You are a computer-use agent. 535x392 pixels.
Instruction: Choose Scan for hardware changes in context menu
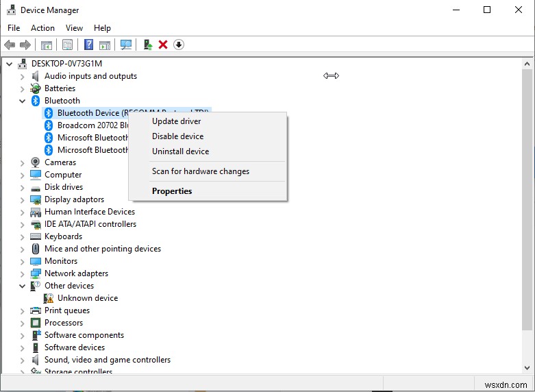pyautogui.click(x=208, y=171)
